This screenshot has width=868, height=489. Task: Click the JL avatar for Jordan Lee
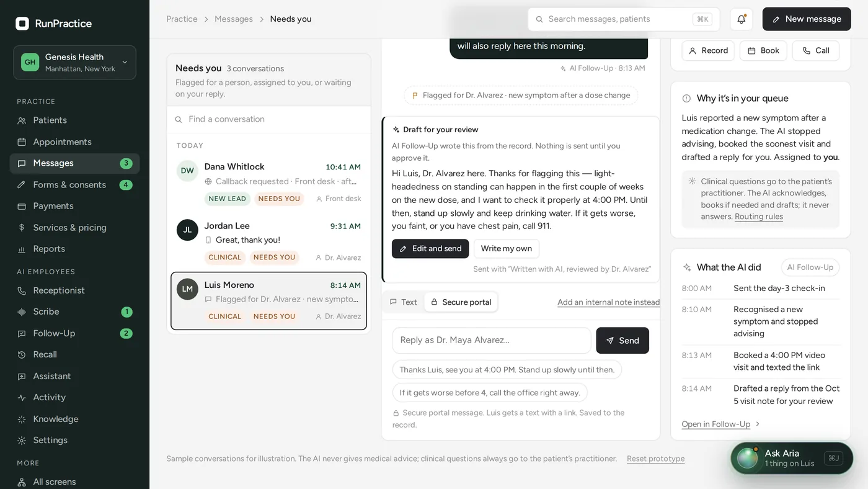coord(187,230)
